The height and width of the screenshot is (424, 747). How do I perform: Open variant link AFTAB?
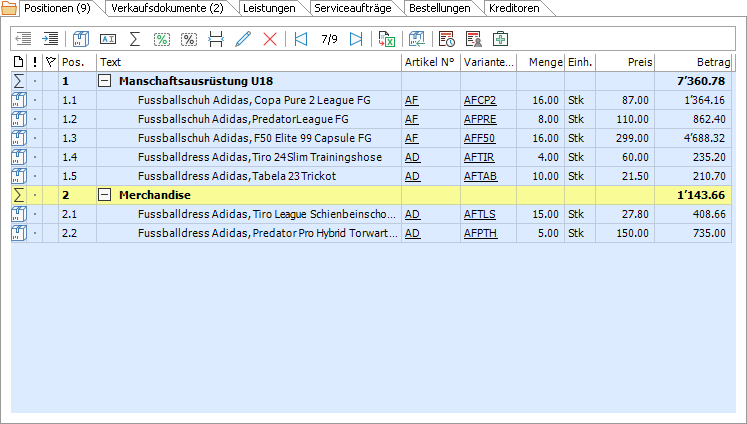point(480,176)
